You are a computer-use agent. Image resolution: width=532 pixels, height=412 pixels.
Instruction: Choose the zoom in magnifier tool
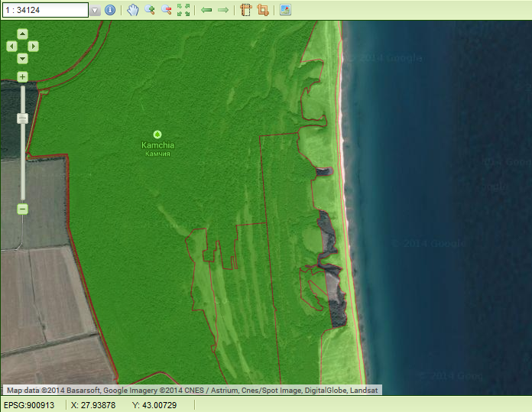150,10
